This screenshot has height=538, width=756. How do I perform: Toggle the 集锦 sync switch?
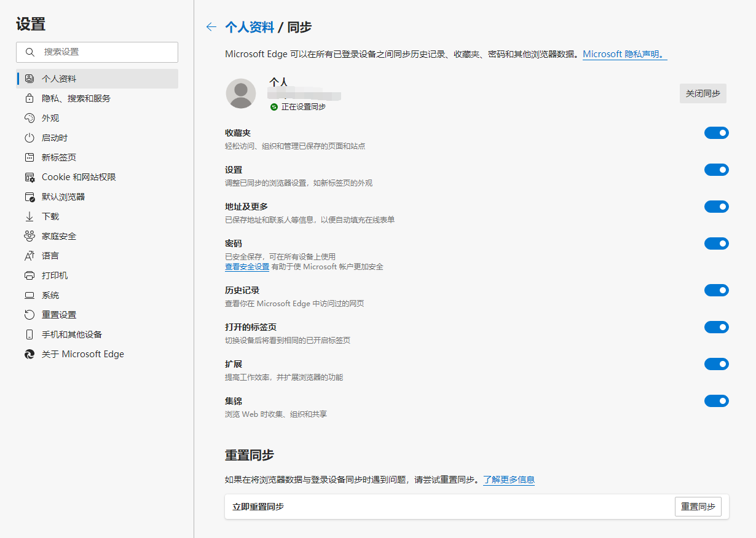[x=716, y=401]
